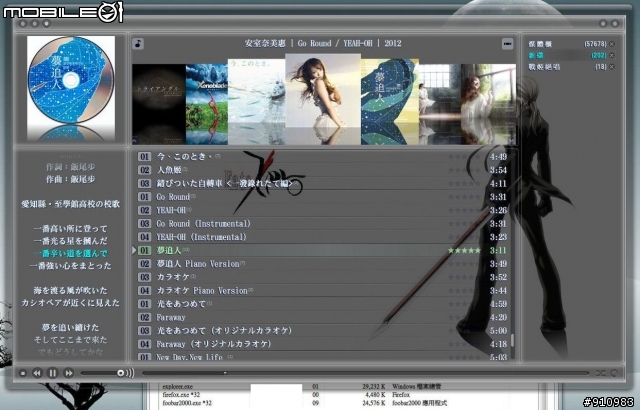This screenshot has height=410, width=640.
Task: Select track Go Round (Instrumental)
Action: (x=322, y=224)
